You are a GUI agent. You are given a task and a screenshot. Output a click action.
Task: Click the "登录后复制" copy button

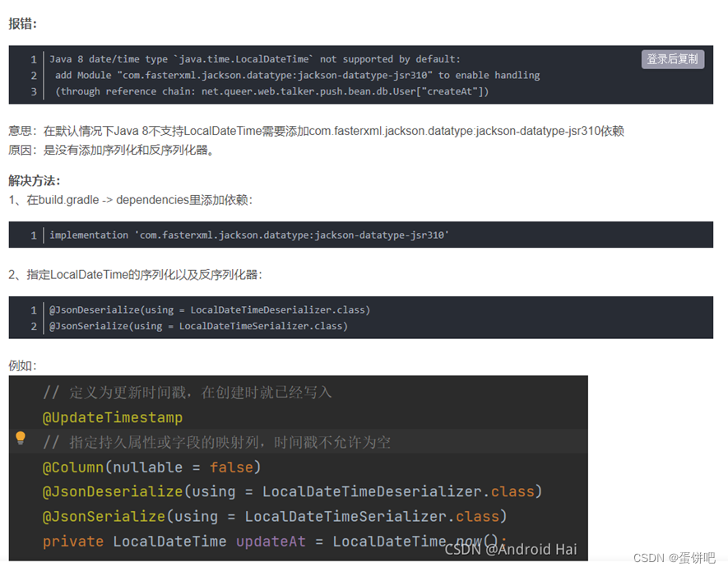pos(672,58)
